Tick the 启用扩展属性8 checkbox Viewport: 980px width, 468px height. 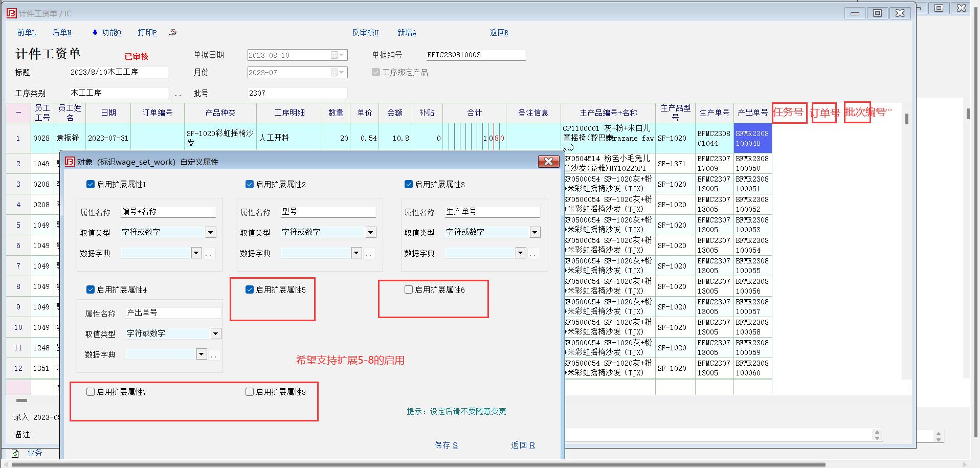pos(250,392)
